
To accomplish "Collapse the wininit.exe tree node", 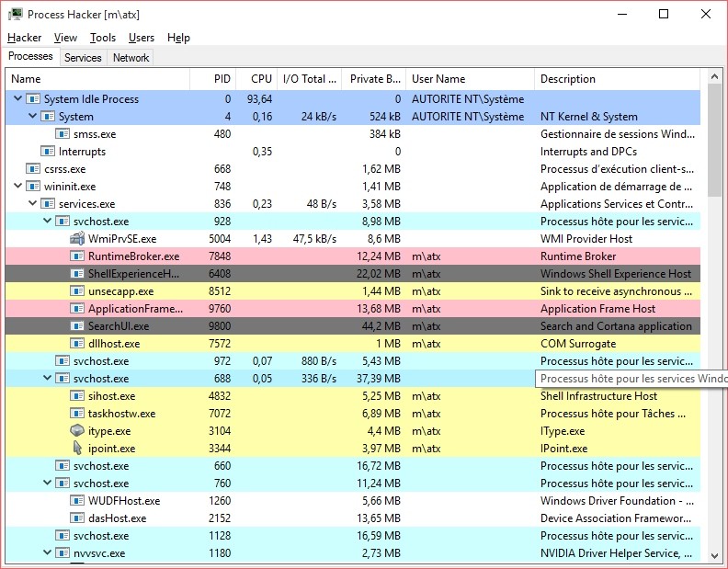I will 17,186.
